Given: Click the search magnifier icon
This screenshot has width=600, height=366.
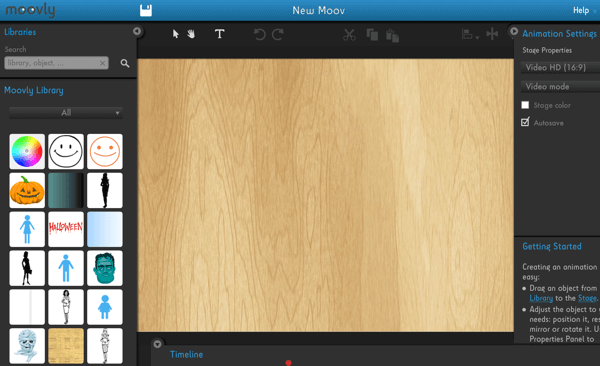Looking at the screenshot, I should pyautogui.click(x=125, y=63).
